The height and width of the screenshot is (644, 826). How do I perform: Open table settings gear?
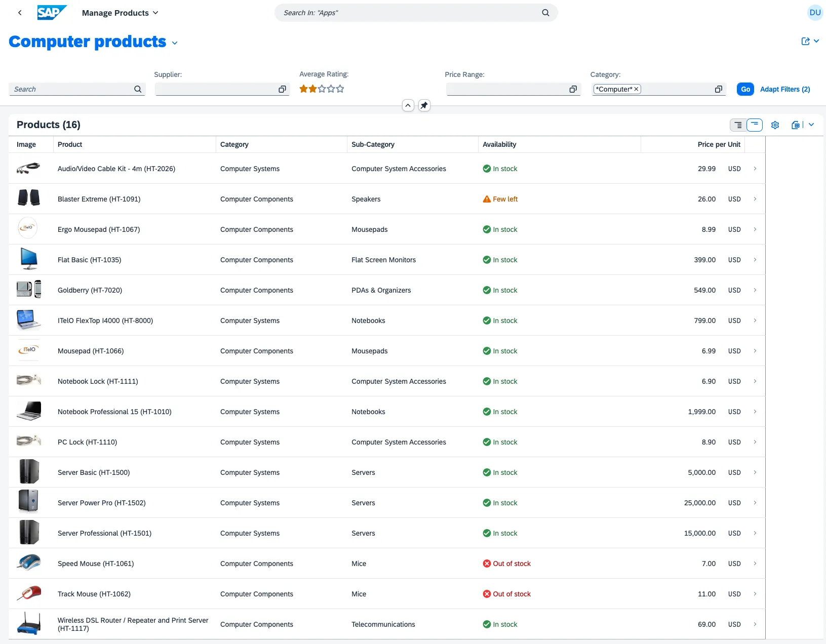tap(775, 125)
